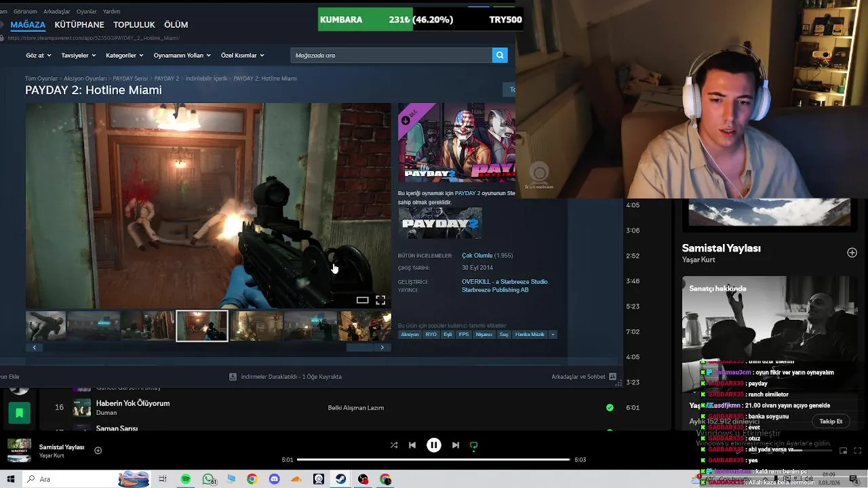Open Steam from the taskbar

[x=341, y=479]
